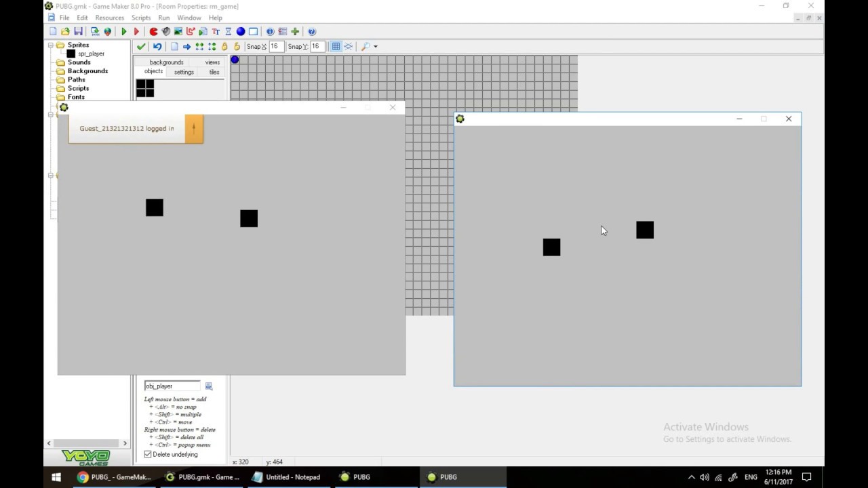868x488 pixels.
Task: Create a background with the landscape picture icon
Action: click(178, 31)
